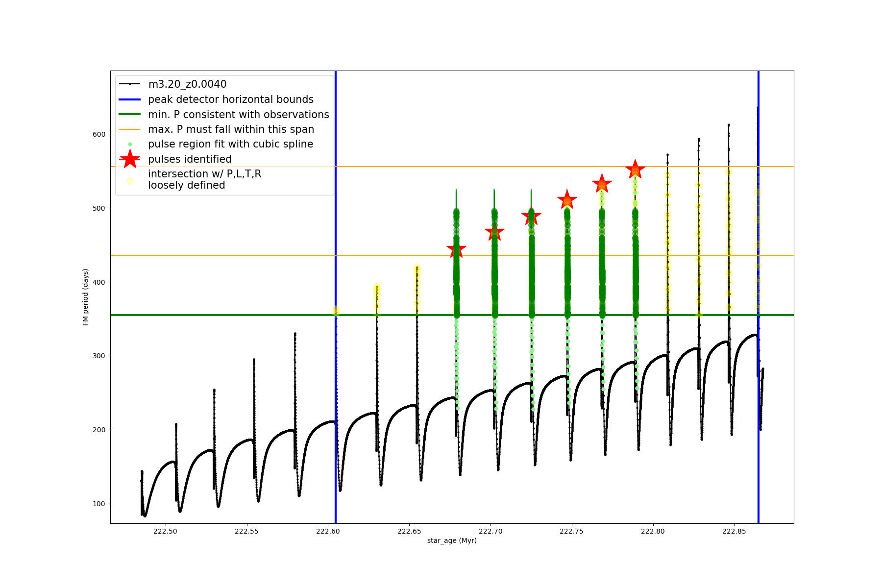Click the left blue vertical bound line

[x=336, y=392]
